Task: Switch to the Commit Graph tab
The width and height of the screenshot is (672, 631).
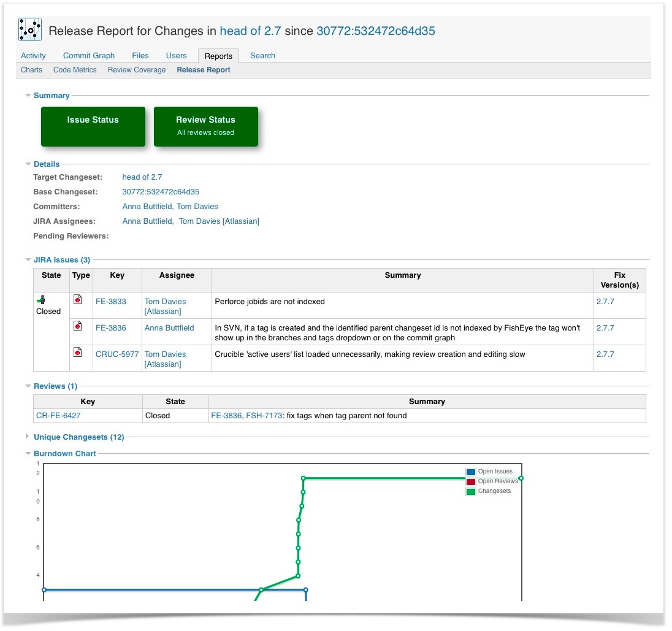Action: (x=89, y=56)
